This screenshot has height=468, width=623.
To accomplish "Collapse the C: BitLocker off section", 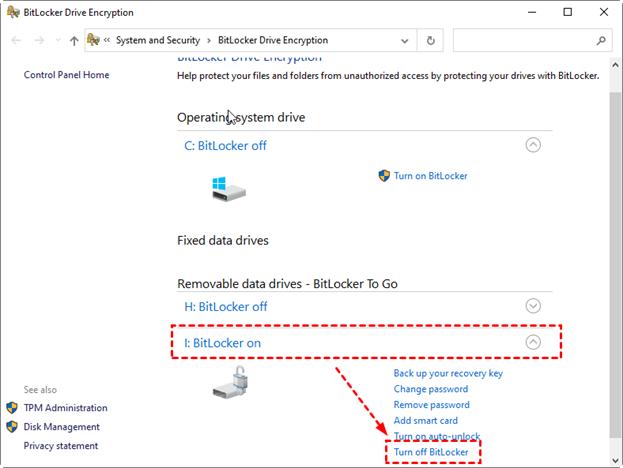I will click(x=533, y=145).
